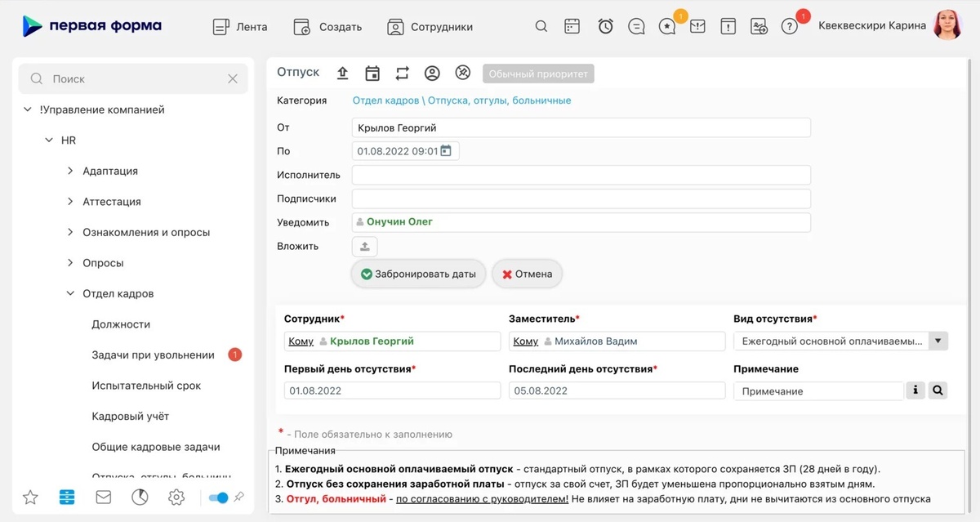This screenshot has height=522, width=980.
Task: Select the category tree drawer icon
Action: pos(67,497)
